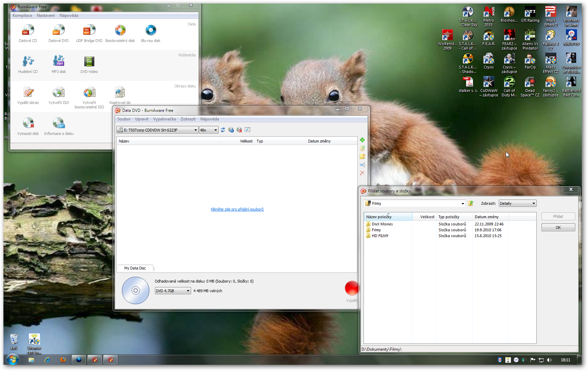The height and width of the screenshot is (371, 588).
Task: Expand the Zobrazit Detaily view dropdown
Action: pyautogui.click(x=534, y=203)
